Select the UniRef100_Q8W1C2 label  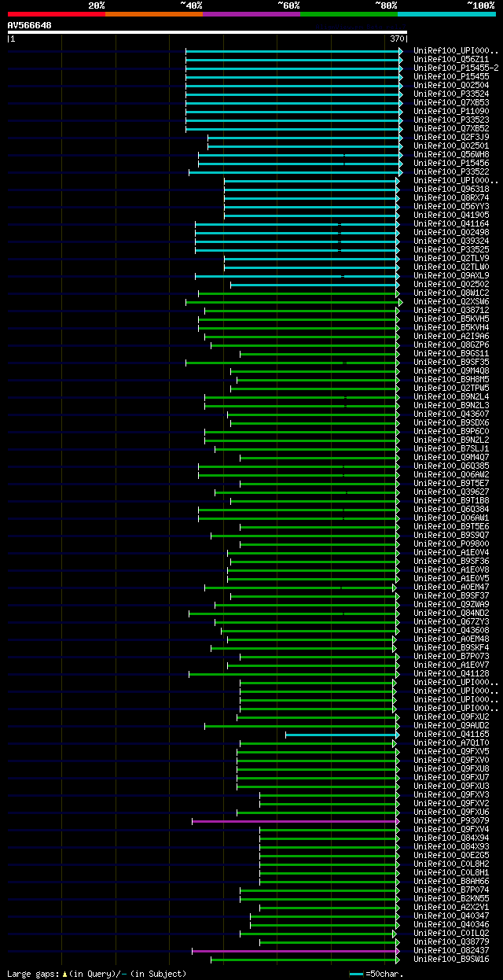[451, 293]
